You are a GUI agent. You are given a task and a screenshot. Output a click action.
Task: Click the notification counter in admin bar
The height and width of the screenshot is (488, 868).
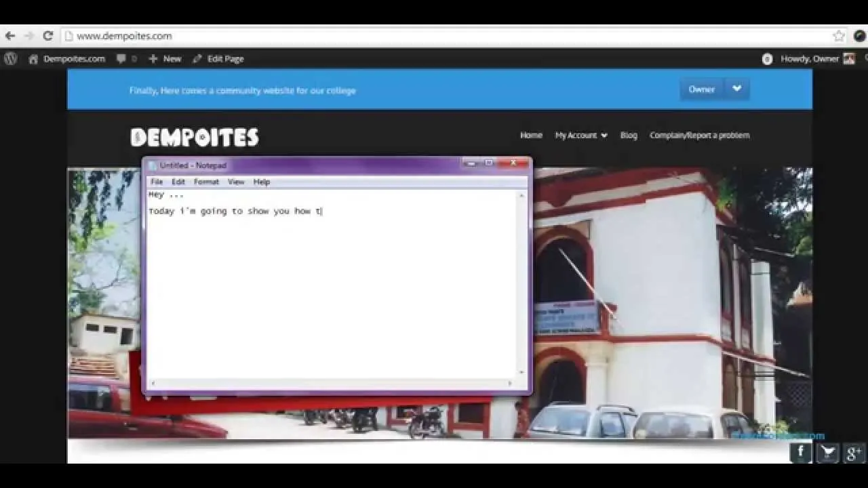click(x=767, y=59)
